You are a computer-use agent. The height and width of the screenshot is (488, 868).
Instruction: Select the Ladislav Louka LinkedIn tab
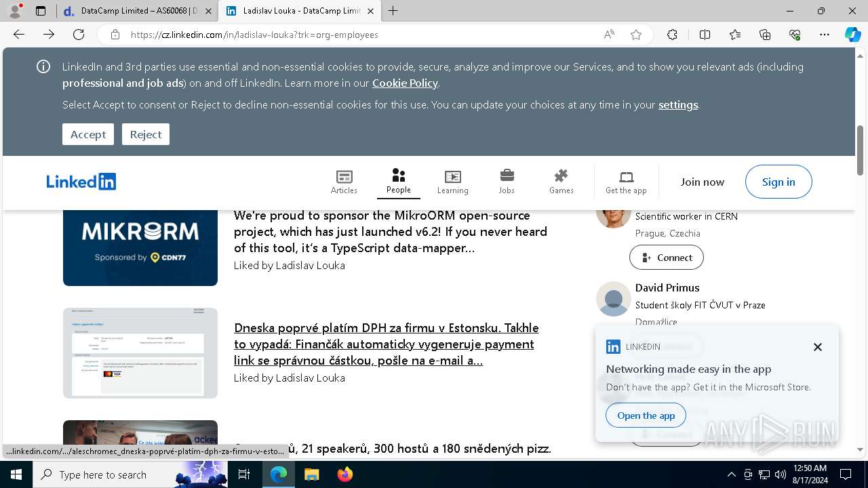pos(298,11)
